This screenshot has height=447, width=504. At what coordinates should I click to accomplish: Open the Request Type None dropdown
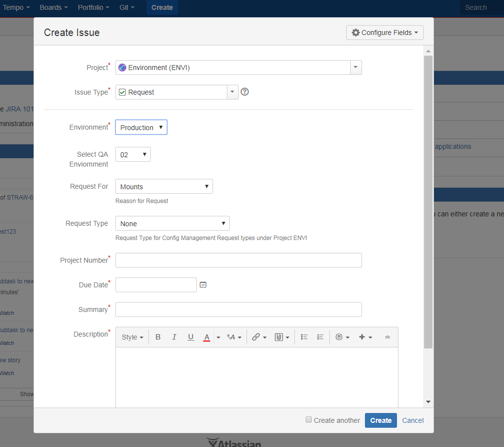173,224
